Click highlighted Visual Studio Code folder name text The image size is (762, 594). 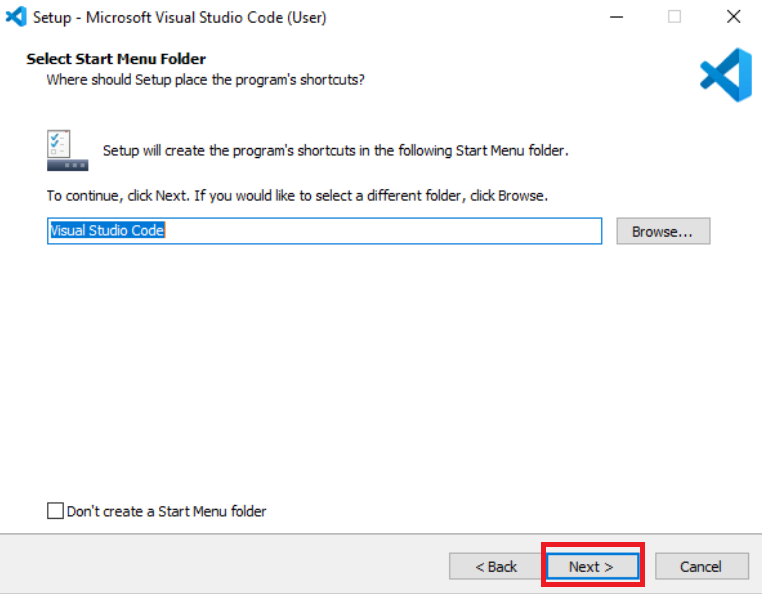[x=107, y=231]
